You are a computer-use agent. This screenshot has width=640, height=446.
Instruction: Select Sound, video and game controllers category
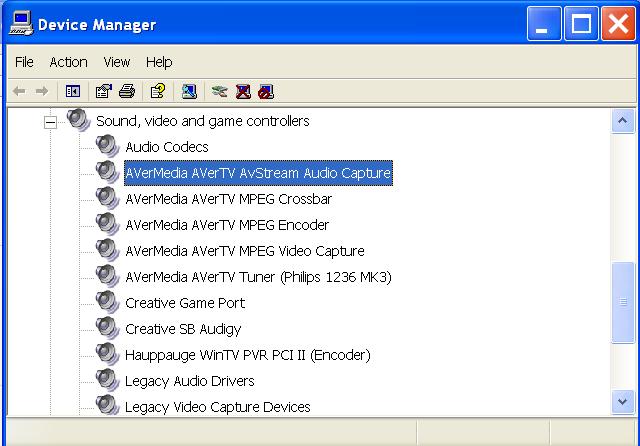(202, 121)
